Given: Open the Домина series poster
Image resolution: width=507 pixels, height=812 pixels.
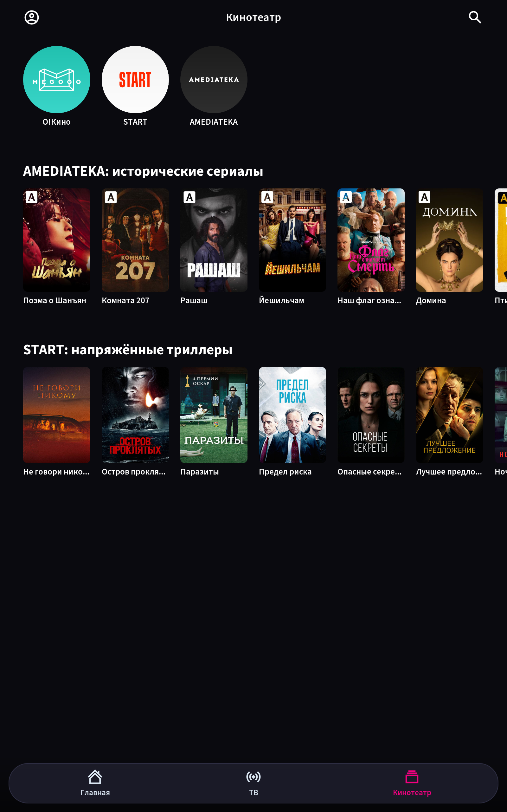Looking at the screenshot, I should click(449, 240).
